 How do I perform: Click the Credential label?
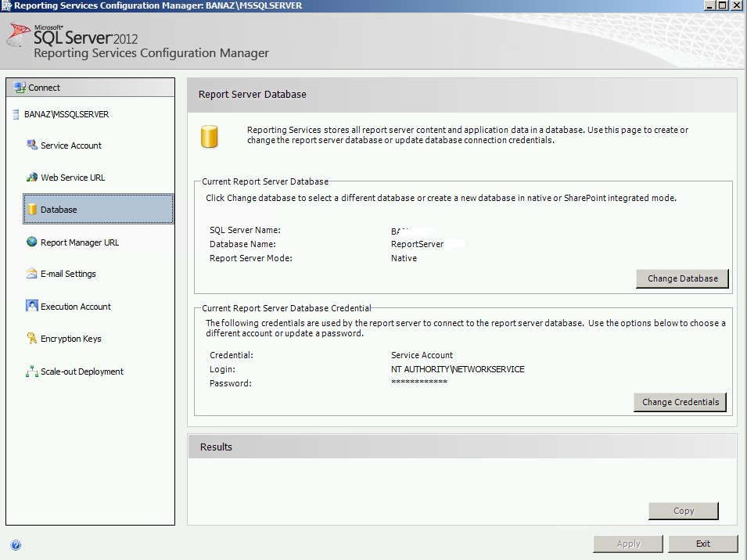pos(232,355)
